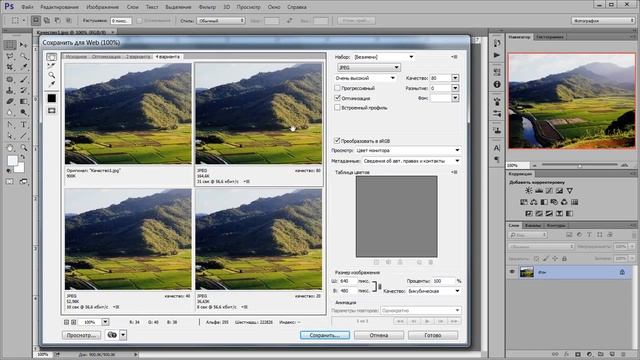Select the Lasso tool in main toolbox
Screen dimensions: 640x360
point(10,56)
